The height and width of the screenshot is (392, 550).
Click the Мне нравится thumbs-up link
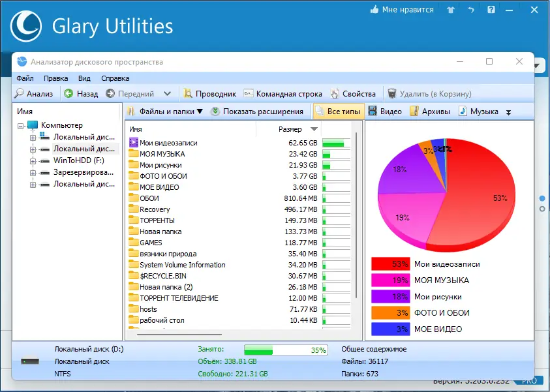click(402, 10)
